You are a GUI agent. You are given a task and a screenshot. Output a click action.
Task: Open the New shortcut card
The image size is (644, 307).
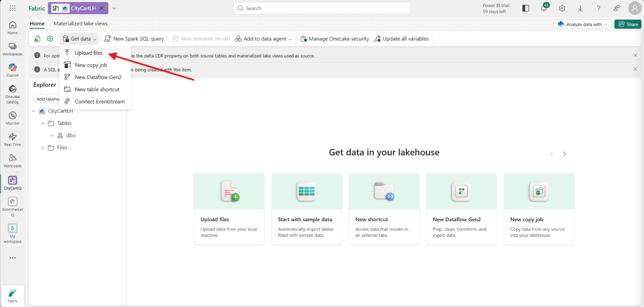384,209
